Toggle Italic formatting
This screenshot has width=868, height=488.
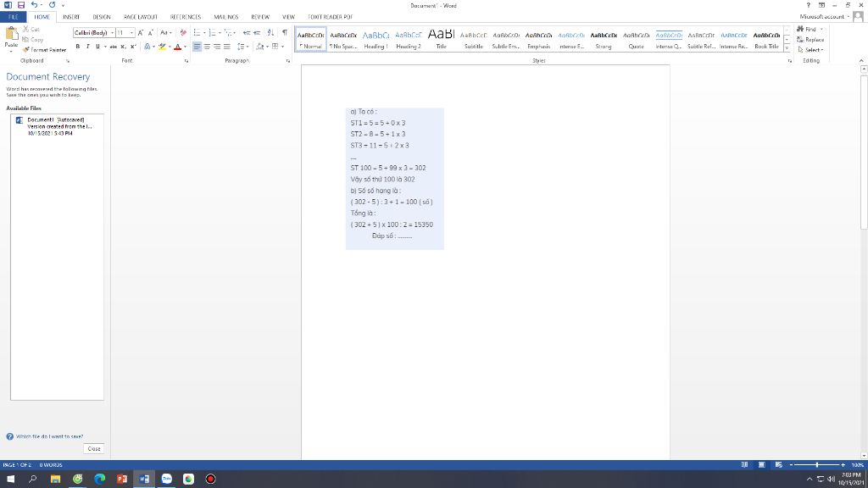[x=87, y=47]
